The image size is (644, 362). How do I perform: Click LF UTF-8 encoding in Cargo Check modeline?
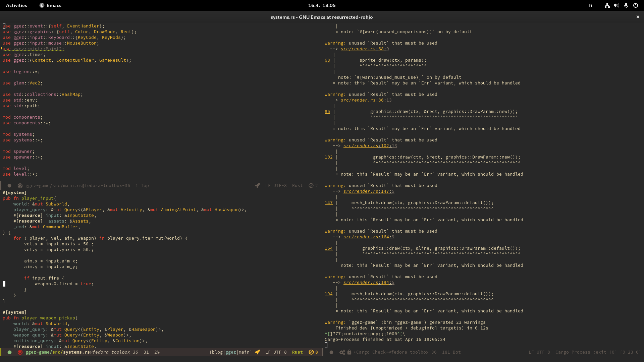(x=539, y=352)
